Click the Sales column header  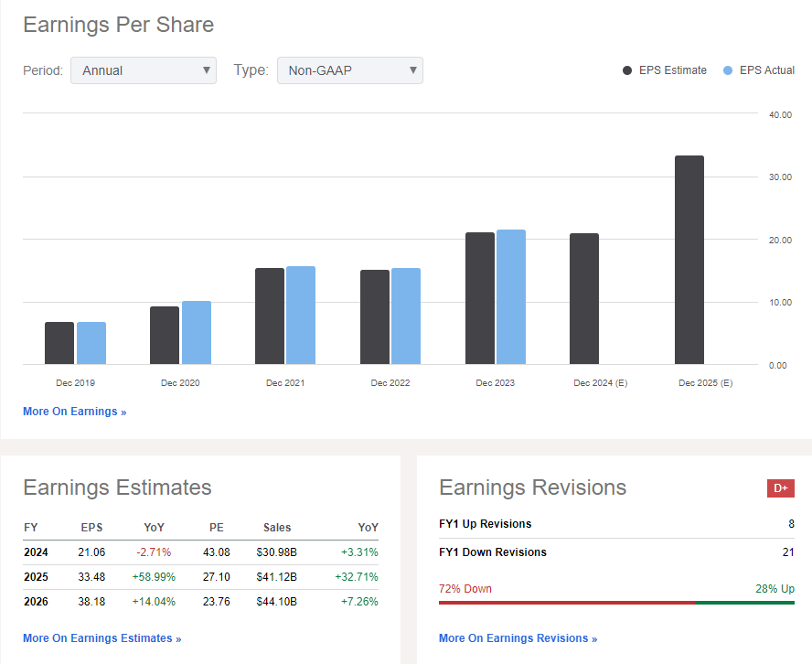277,527
